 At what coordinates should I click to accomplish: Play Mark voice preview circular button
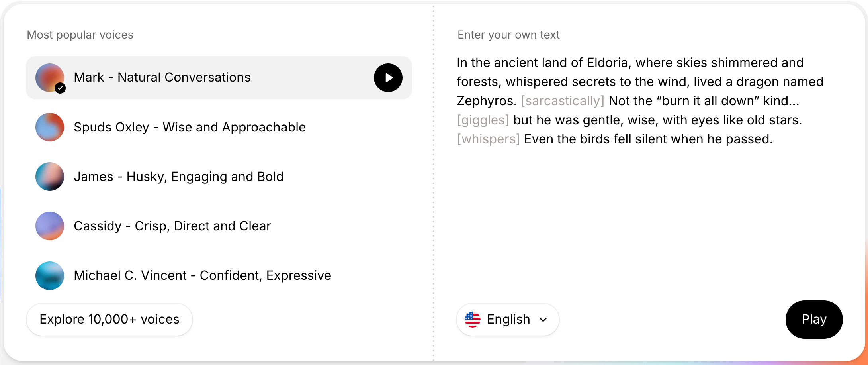pos(388,78)
